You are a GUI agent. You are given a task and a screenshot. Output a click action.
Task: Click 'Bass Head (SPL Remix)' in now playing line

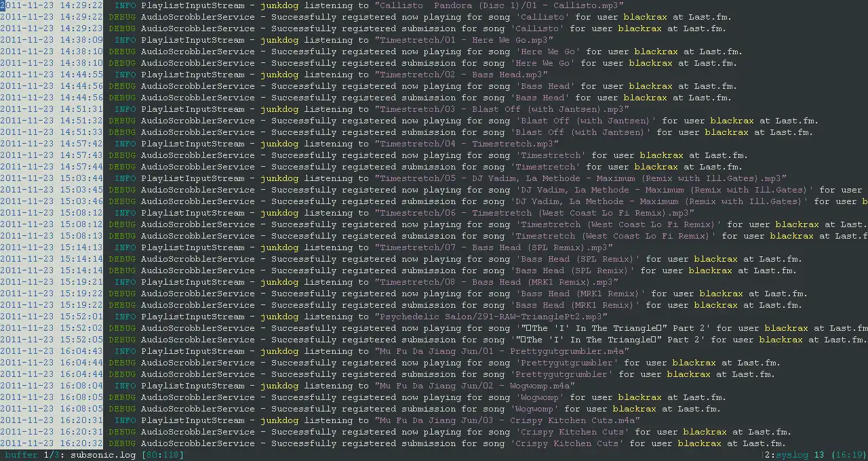tap(578, 259)
